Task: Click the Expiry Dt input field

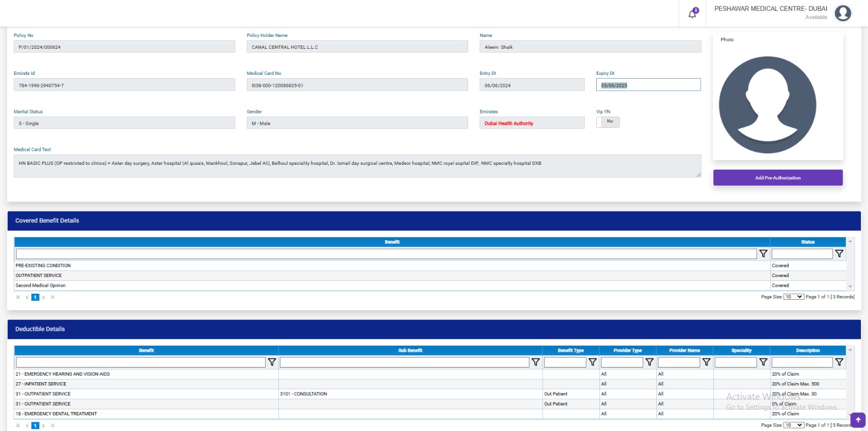Action: [x=648, y=85]
